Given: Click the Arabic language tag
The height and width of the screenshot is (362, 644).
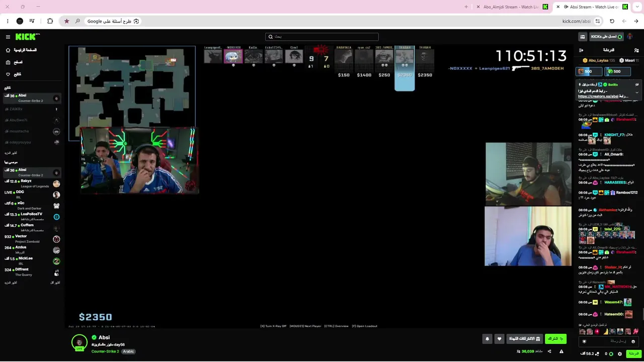Looking at the screenshot, I should coord(129,351).
